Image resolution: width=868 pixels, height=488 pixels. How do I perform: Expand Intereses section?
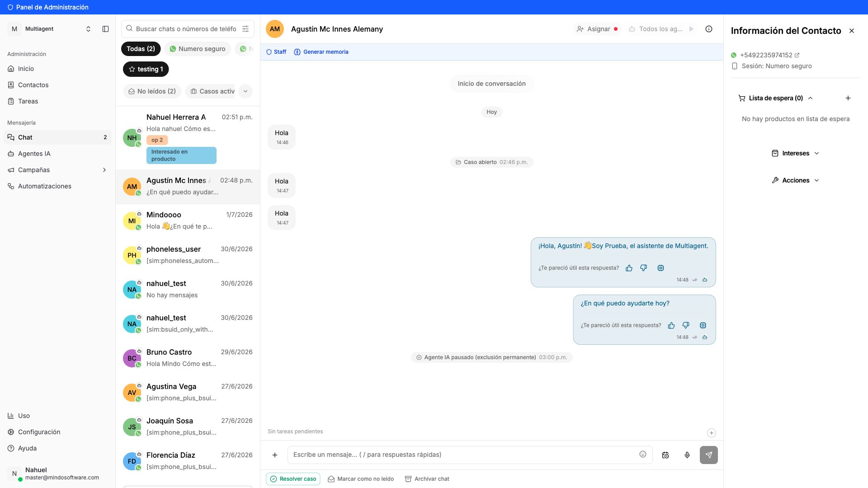[x=796, y=153]
